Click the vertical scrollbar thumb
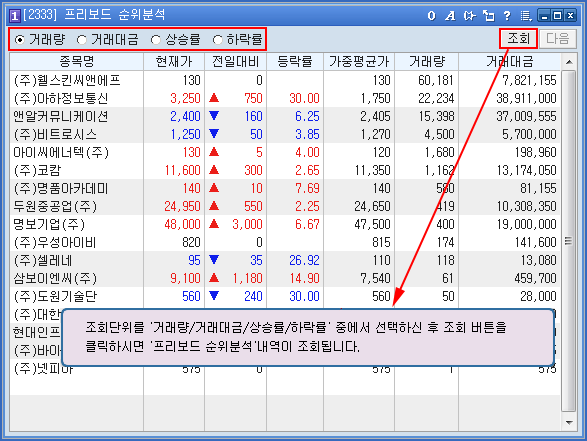587x441 pixels. pyautogui.click(x=569, y=241)
